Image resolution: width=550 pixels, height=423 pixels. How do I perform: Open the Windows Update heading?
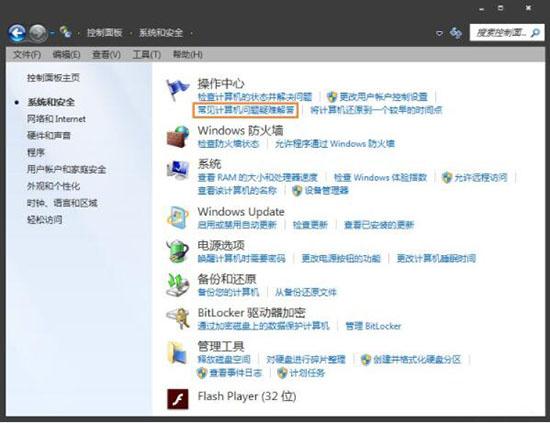(x=241, y=212)
